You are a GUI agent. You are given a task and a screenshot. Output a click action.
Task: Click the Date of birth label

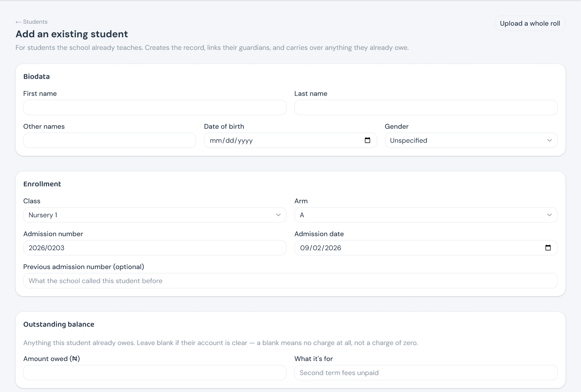224,126
